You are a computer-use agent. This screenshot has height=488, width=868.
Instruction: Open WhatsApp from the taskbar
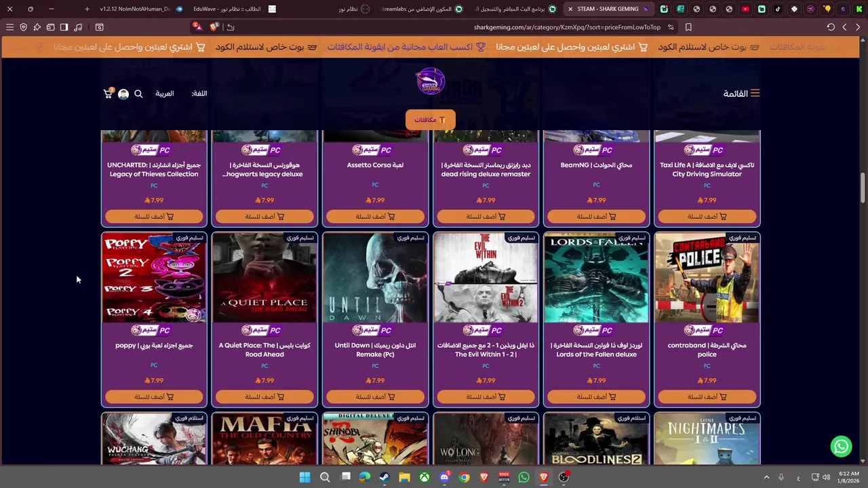524,477
